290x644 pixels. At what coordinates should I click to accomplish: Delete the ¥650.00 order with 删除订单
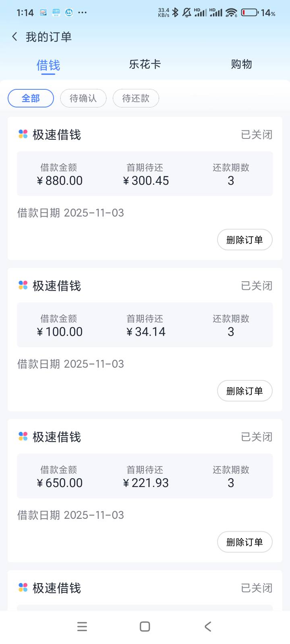[x=244, y=542]
